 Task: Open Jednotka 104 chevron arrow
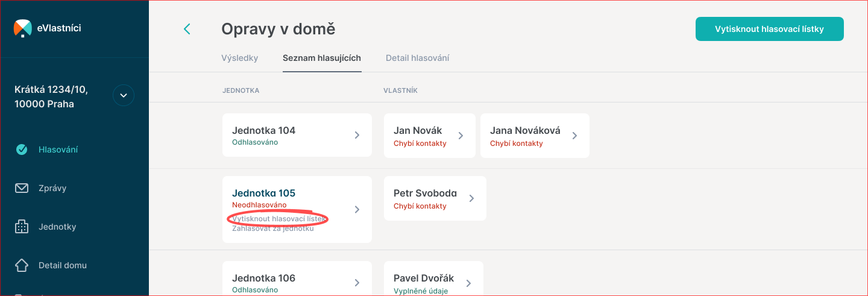tap(357, 135)
